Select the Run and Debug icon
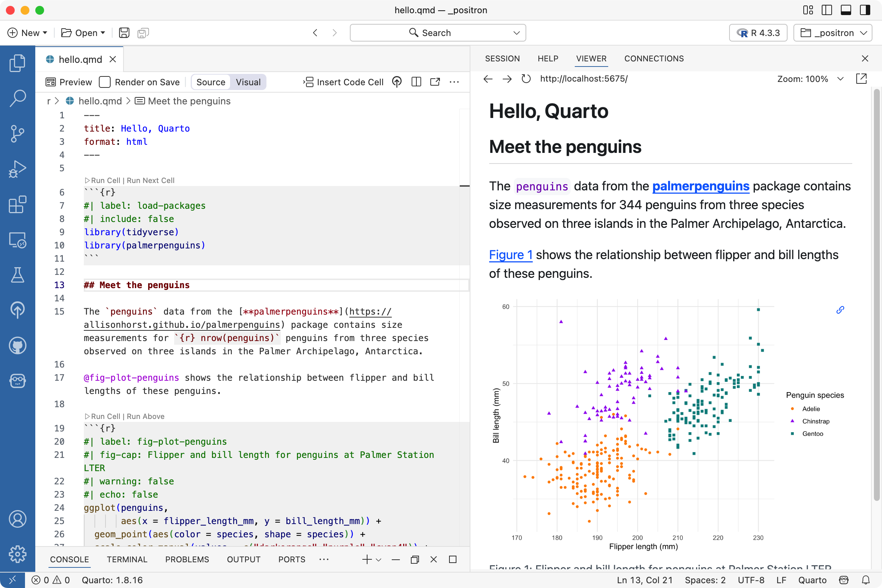 point(17,169)
